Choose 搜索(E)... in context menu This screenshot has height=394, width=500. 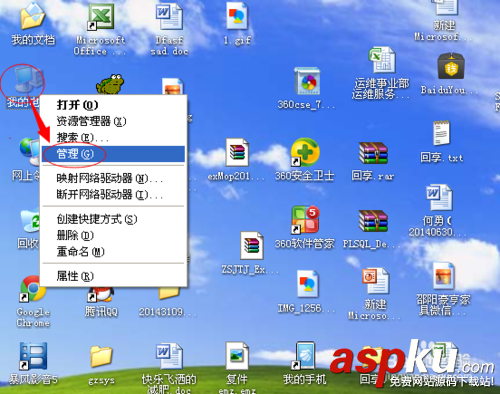113,137
